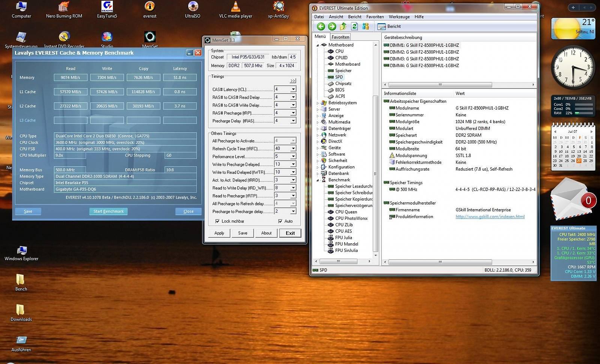600x364 pixels.
Task: Open the xp-AntiSpy desktop icon
Action: (278, 10)
